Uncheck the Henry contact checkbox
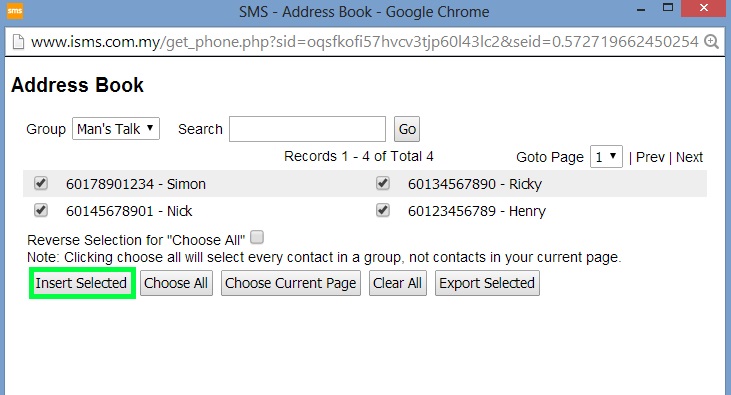 pos(383,210)
